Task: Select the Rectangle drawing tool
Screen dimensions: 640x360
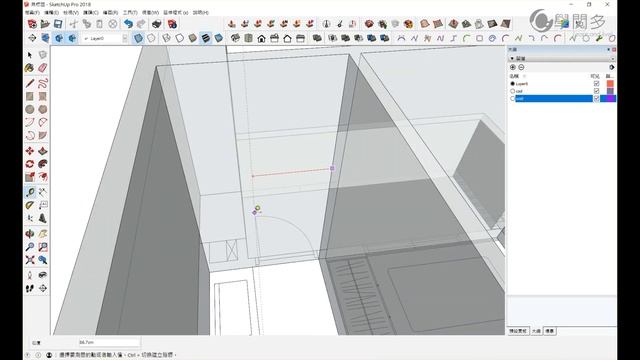Action: pos(30,96)
